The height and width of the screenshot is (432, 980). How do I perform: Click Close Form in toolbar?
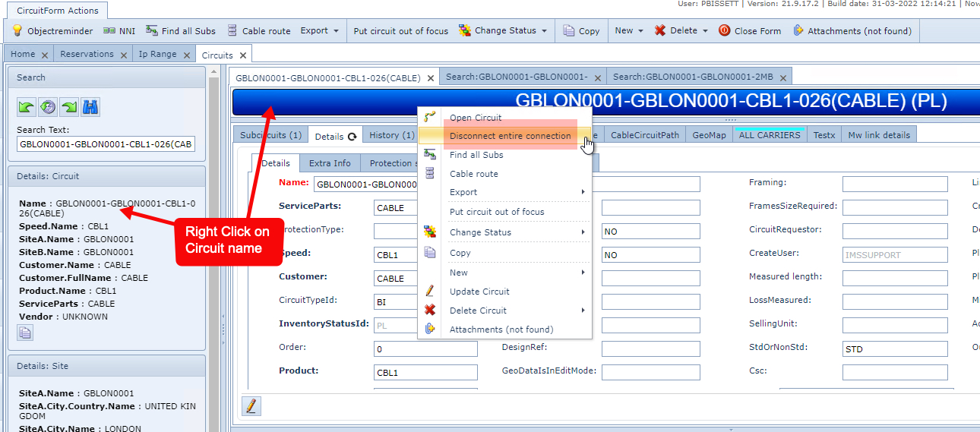click(x=749, y=31)
